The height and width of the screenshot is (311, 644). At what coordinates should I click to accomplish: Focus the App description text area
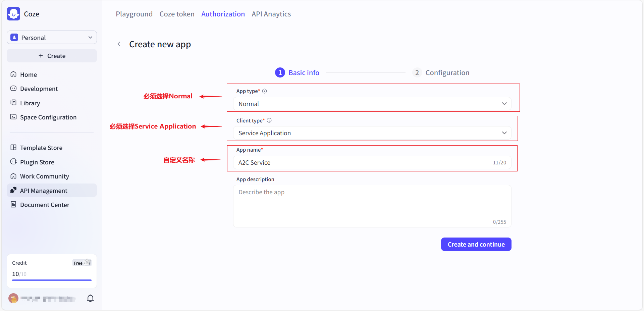click(x=372, y=205)
